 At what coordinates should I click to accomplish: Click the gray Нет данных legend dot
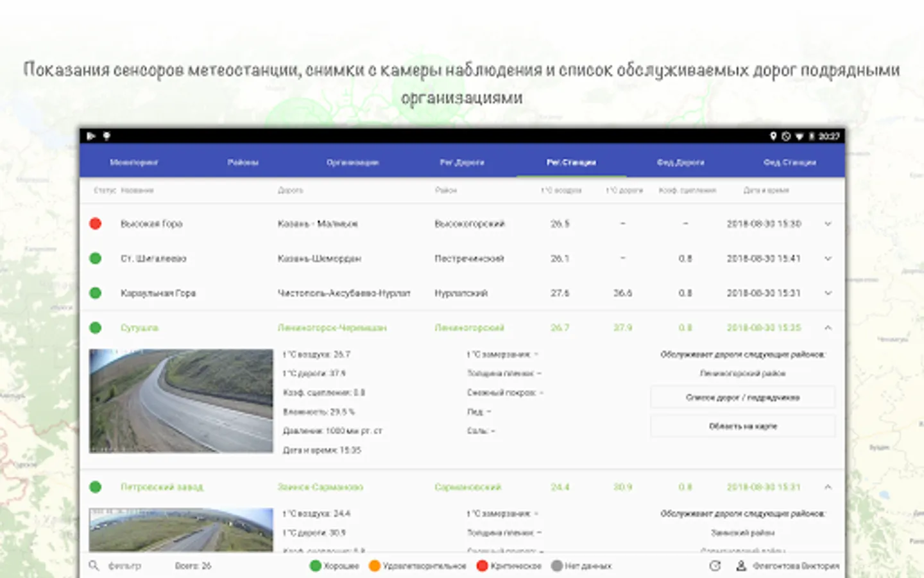click(557, 566)
